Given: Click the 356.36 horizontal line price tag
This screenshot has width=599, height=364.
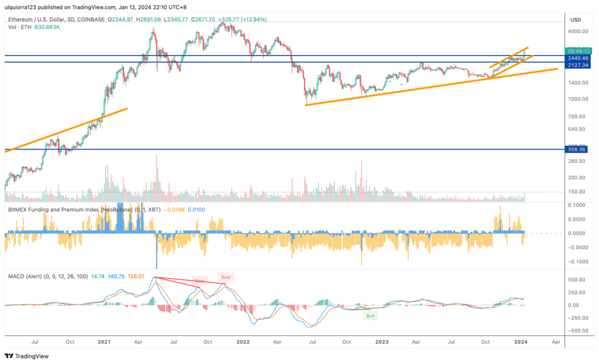Looking at the screenshot, I should pos(576,150).
